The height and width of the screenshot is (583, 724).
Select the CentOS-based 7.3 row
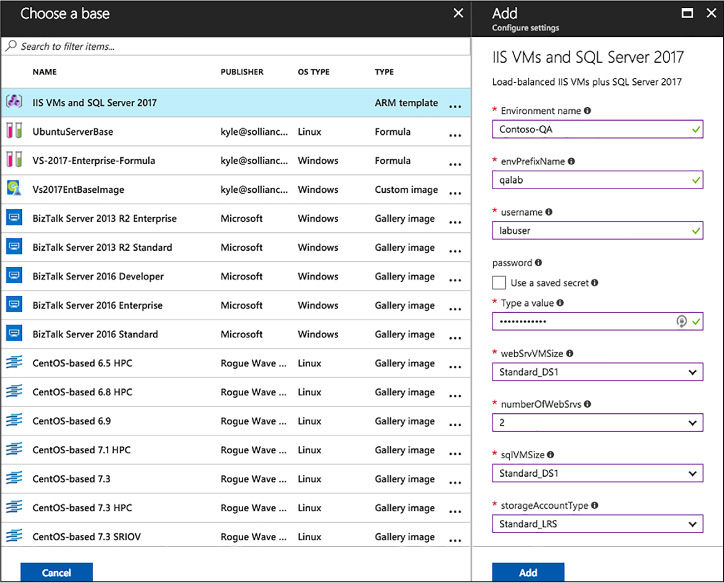pos(236,479)
